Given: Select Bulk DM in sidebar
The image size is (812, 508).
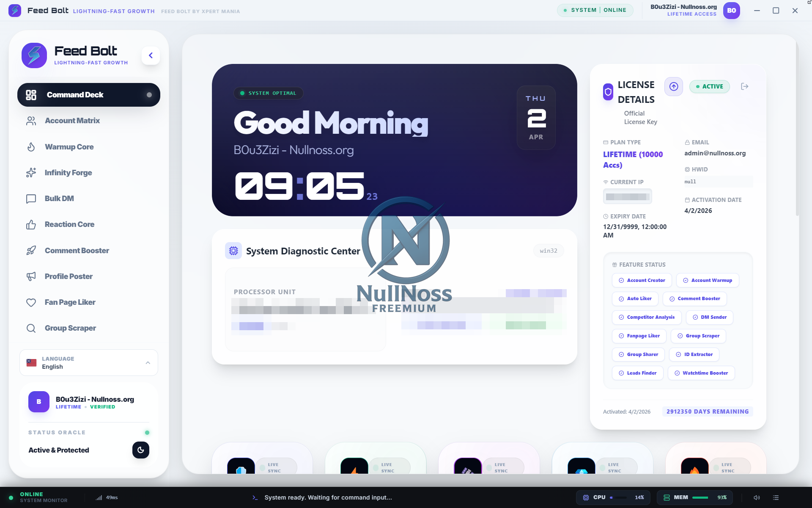Looking at the screenshot, I should pyautogui.click(x=59, y=199).
